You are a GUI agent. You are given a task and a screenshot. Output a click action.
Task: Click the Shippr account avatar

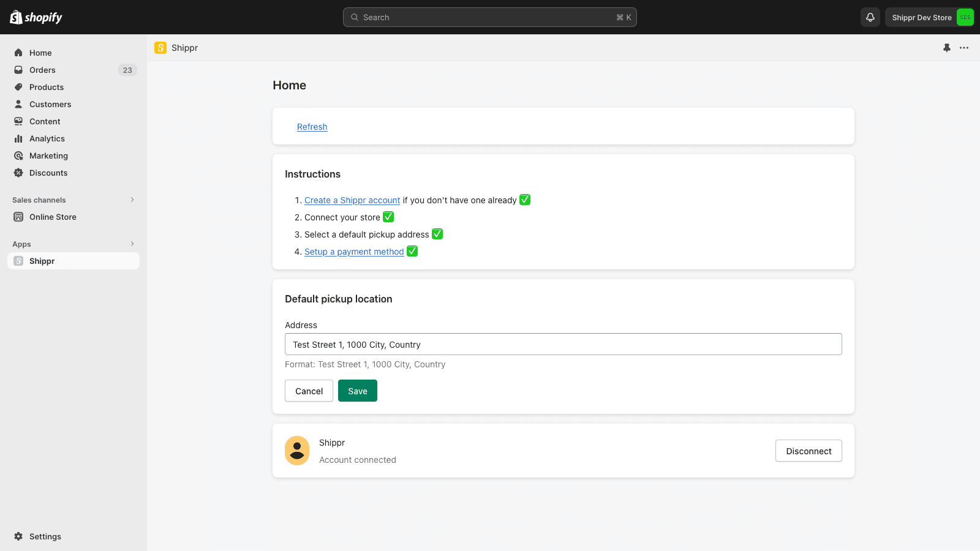[297, 451]
